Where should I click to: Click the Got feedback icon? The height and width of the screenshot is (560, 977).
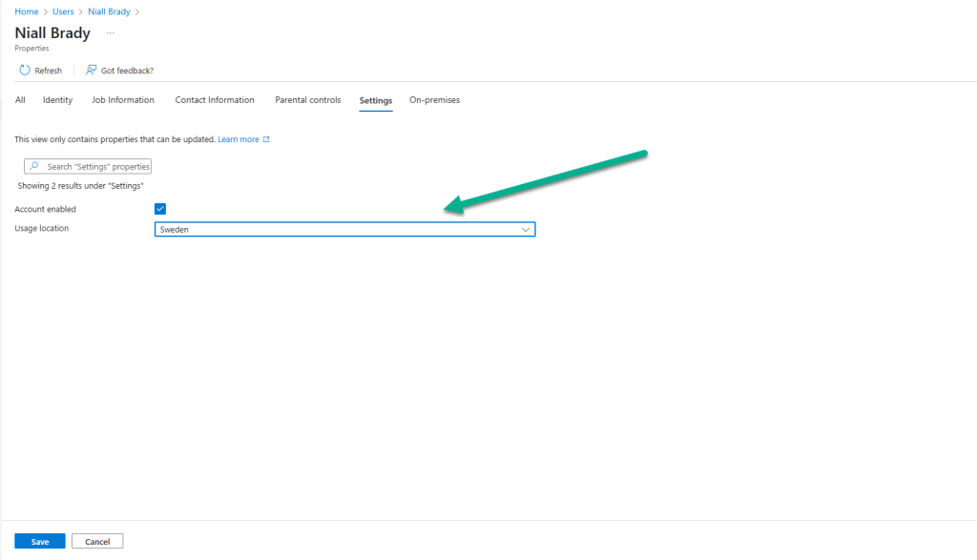click(x=92, y=71)
